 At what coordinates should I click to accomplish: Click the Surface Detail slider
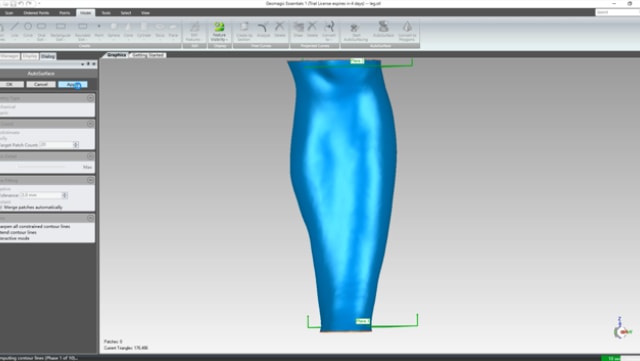[41, 167]
